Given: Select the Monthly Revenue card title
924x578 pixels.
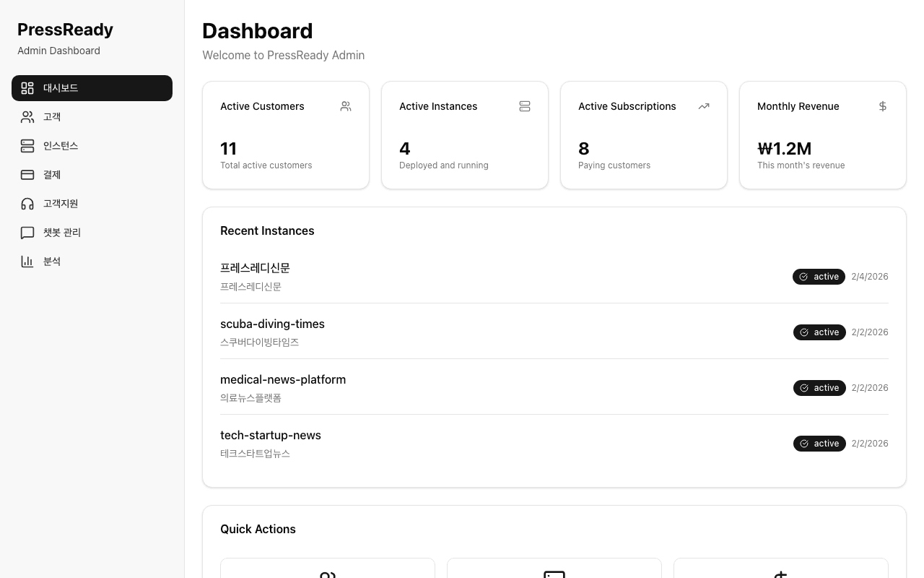Looking at the screenshot, I should [x=798, y=106].
